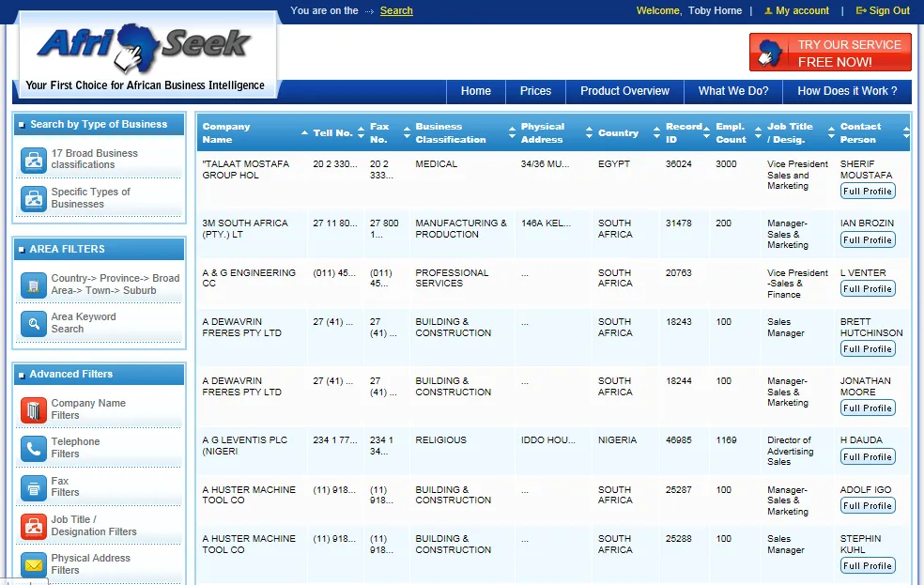Sort by Country column arrows
This screenshot has width=924, height=585.
click(x=656, y=133)
